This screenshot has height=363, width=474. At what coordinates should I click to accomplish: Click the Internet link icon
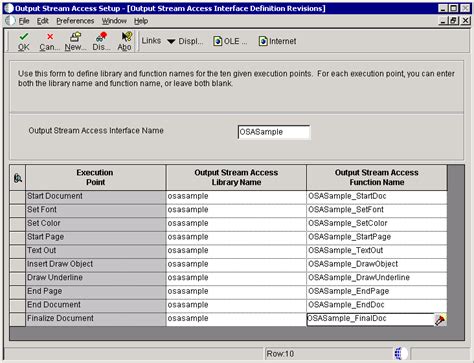(x=263, y=41)
